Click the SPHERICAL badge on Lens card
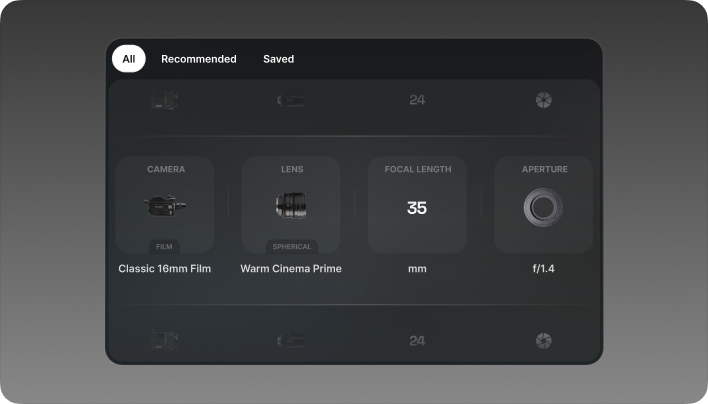The image size is (708, 404). click(291, 246)
